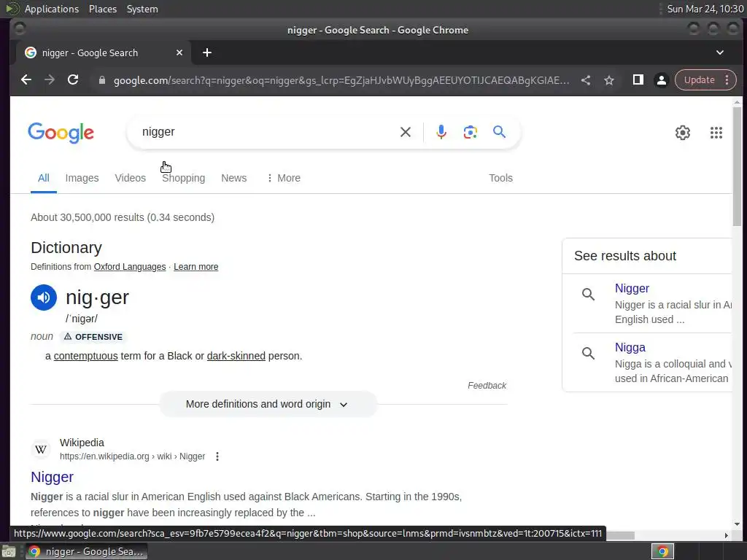Open the Places menu
This screenshot has height=560, width=747.
pos(102,9)
